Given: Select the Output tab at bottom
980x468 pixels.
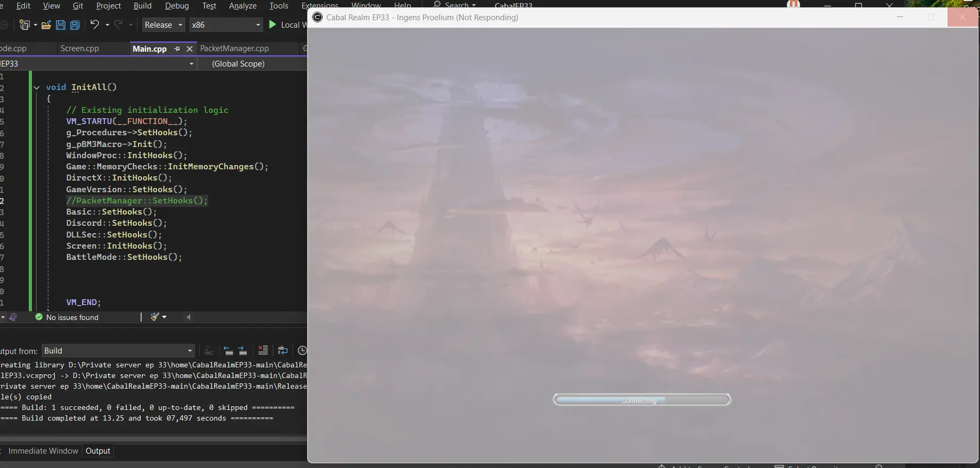Looking at the screenshot, I should tap(98, 451).
